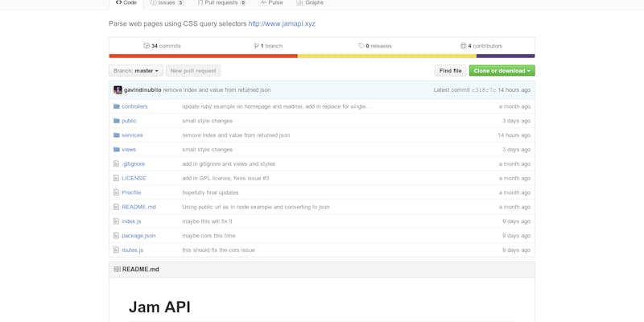Image resolution: width=644 pixels, height=322 pixels.
Task: Open the routes.js file
Action: 133,250
